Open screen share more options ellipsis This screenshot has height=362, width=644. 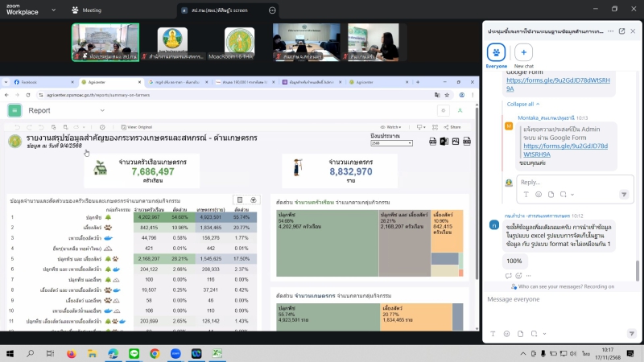click(272, 10)
